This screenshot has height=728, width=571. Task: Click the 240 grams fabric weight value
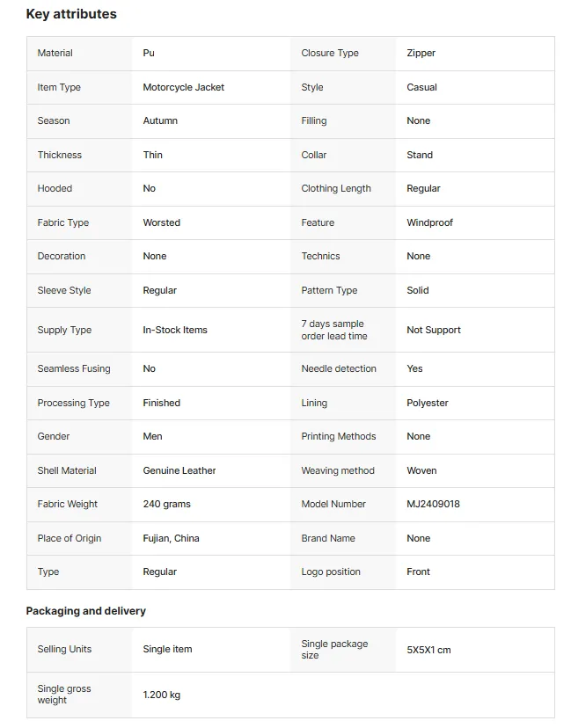[x=166, y=504]
